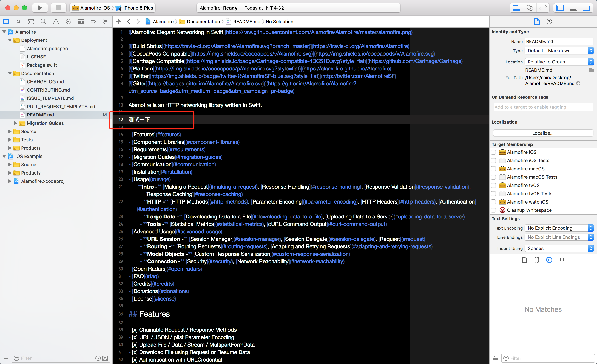The height and width of the screenshot is (364, 597).
Task: Check the Alamofire macOS target
Action: tap(493, 169)
